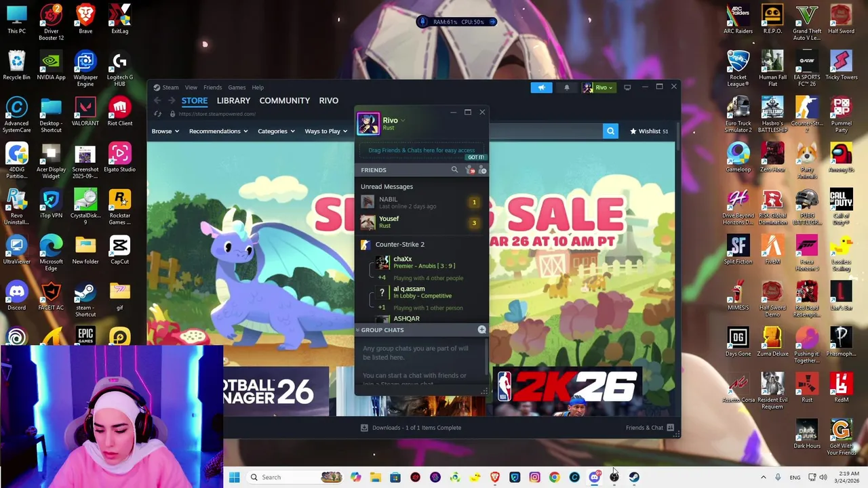Open the Logitech G HUB desktop icon
868x488 pixels.
tap(119, 69)
